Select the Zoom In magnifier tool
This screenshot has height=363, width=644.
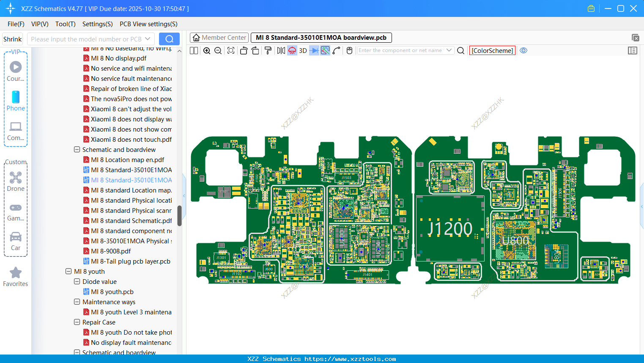pos(207,50)
